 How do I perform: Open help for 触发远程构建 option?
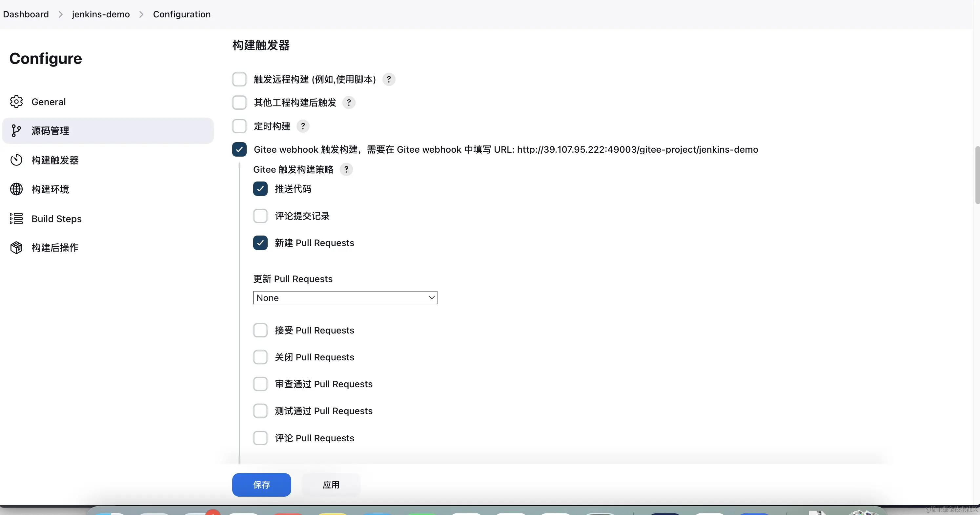click(x=388, y=79)
